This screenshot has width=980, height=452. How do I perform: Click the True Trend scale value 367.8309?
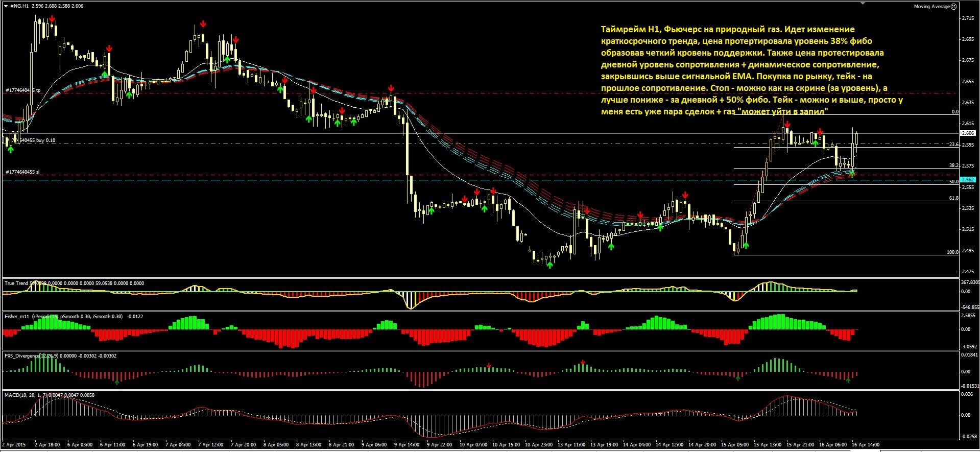pyautogui.click(x=969, y=282)
